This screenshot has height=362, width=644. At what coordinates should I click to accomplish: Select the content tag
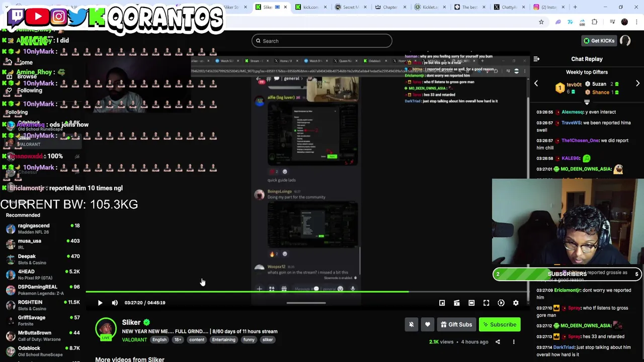pyautogui.click(x=197, y=340)
